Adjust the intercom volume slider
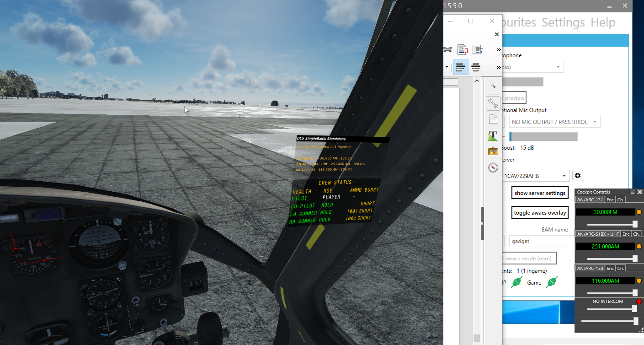Image resolution: width=644 pixels, height=345 pixels. coord(612,309)
